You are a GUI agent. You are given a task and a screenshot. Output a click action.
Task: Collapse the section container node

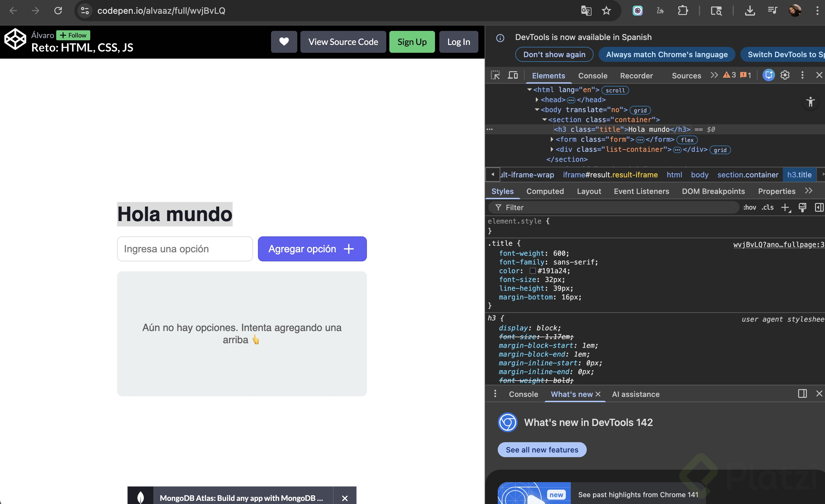pos(544,120)
